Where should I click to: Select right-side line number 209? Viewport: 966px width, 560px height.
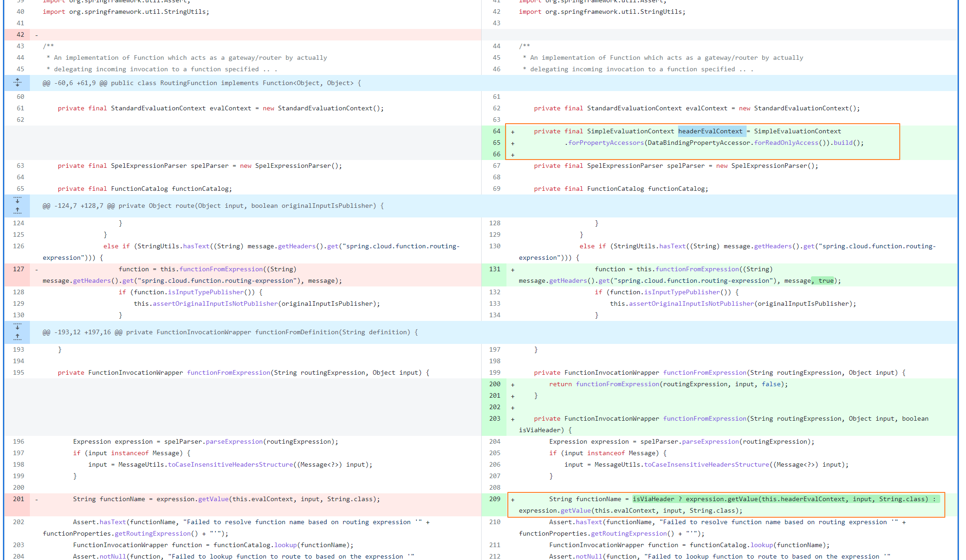pyautogui.click(x=494, y=499)
